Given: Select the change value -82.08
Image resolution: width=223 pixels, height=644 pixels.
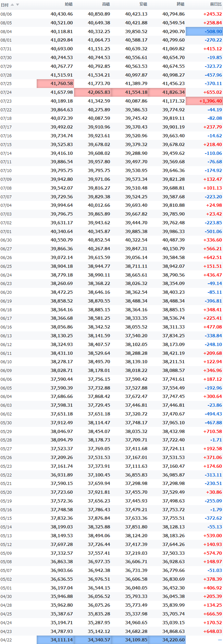Looking at the screenshot, I should tap(215, 118).
